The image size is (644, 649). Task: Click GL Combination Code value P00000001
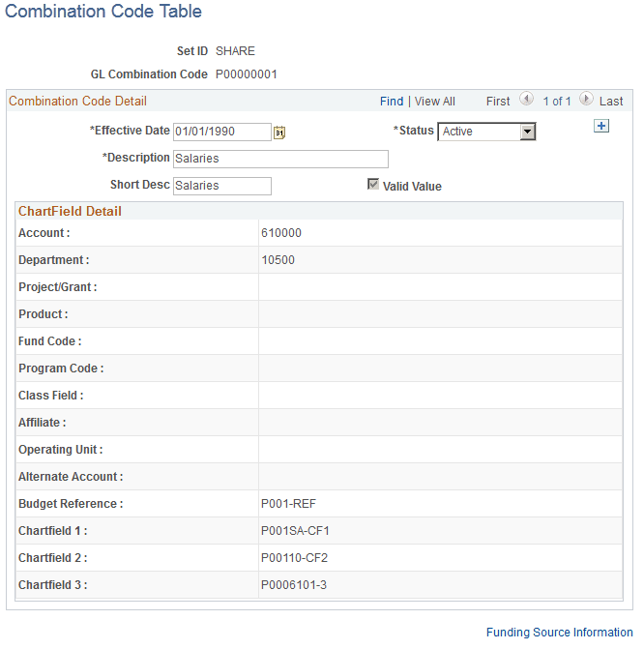point(247,74)
